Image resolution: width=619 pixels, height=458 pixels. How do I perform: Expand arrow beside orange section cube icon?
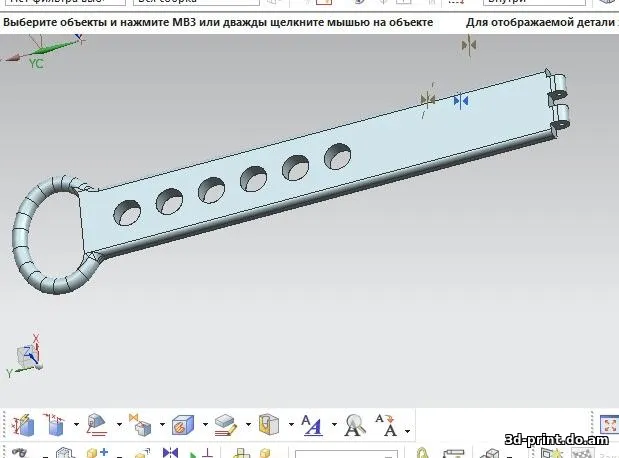pyautogui.click(x=205, y=425)
